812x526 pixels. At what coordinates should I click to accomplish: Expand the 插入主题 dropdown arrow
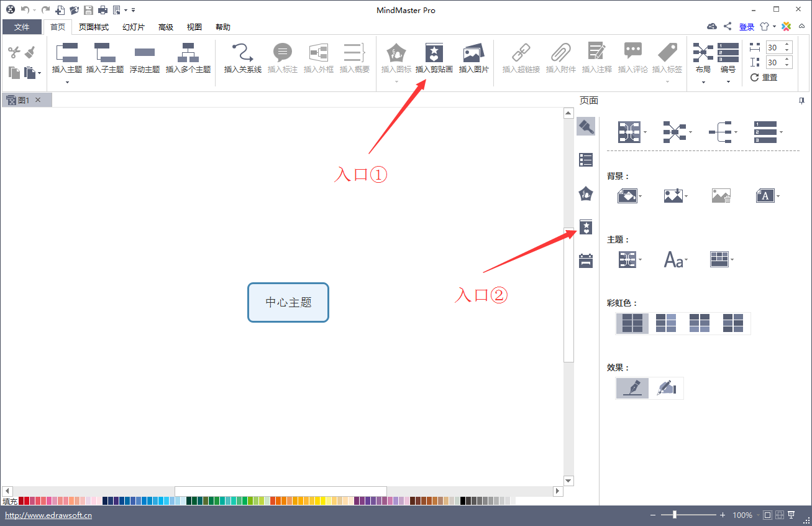67,82
